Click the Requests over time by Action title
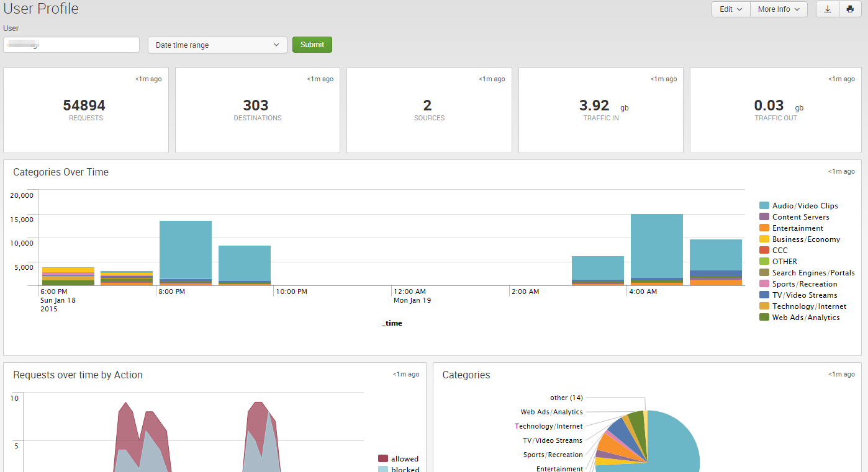The width and height of the screenshot is (868, 472). [x=78, y=375]
